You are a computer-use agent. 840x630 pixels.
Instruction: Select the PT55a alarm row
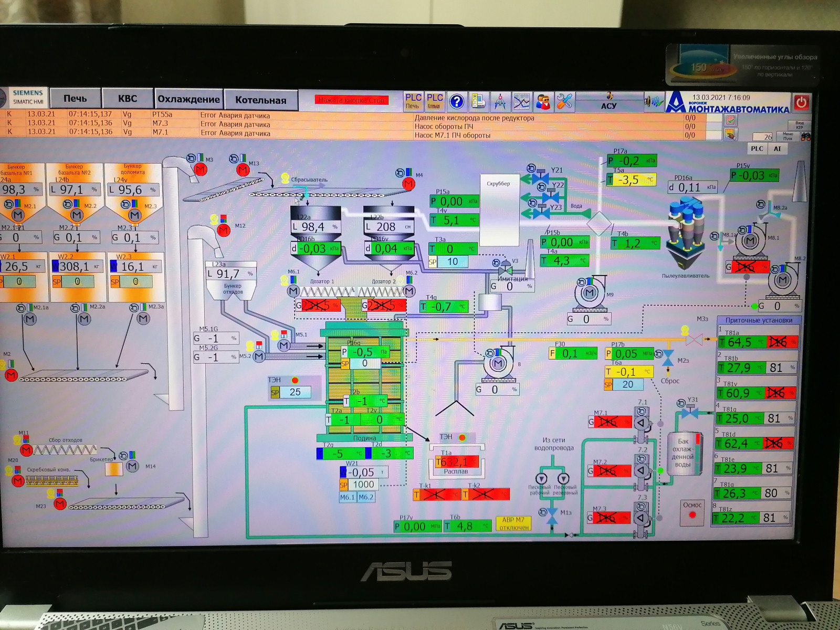click(162, 114)
